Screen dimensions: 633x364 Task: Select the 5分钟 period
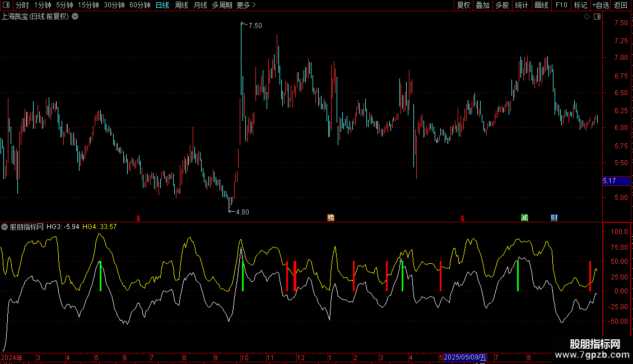64,5
